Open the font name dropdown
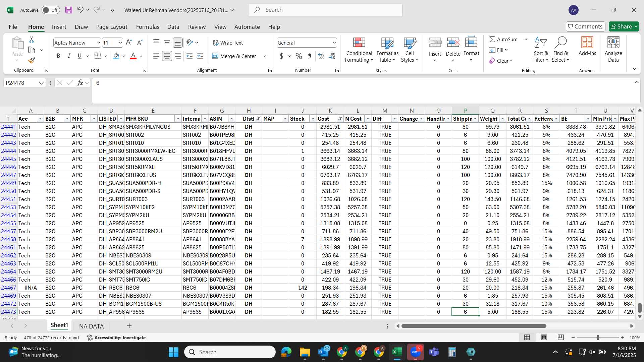The width and height of the screenshot is (644, 362). tap(98, 43)
